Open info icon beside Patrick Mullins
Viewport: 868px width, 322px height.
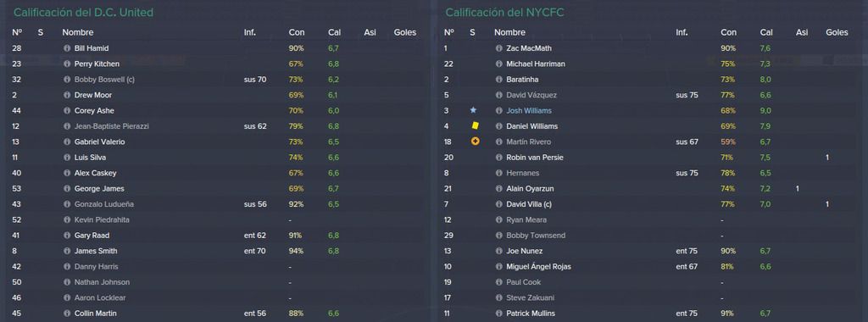click(498, 314)
